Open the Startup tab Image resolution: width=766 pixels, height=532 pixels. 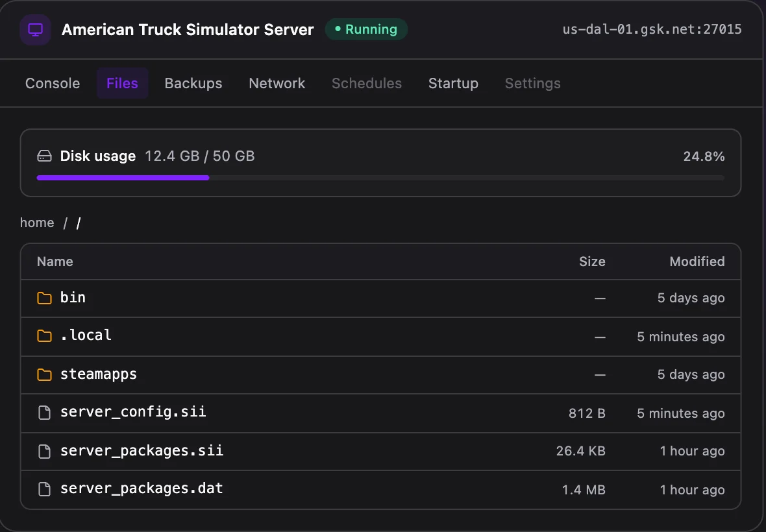453,84
